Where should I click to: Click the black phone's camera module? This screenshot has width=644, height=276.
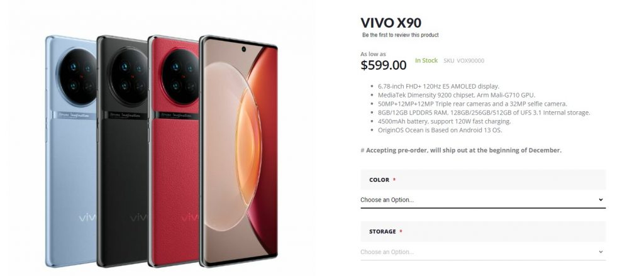[x=128, y=77]
